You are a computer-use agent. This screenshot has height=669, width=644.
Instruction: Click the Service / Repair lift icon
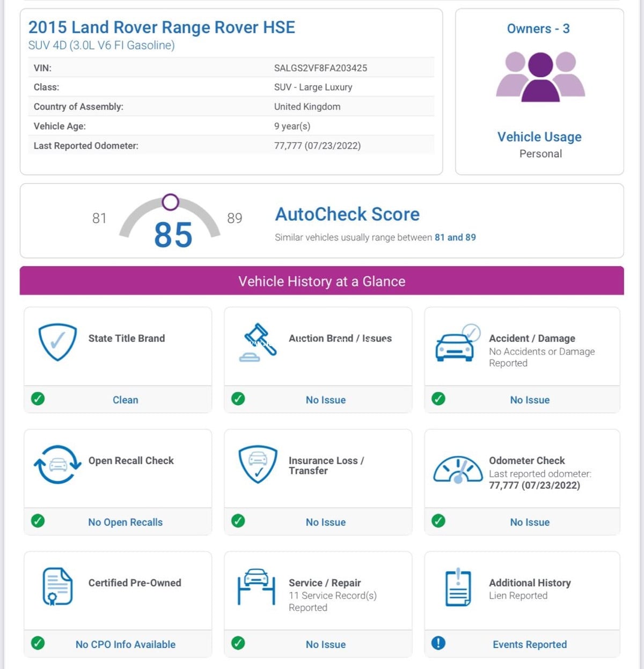tap(256, 587)
